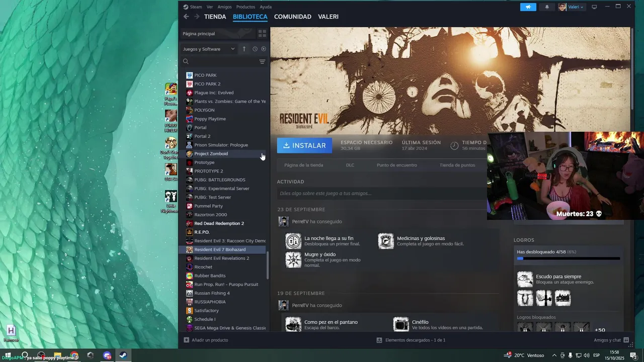Open taskbar notification center icon

point(633,355)
